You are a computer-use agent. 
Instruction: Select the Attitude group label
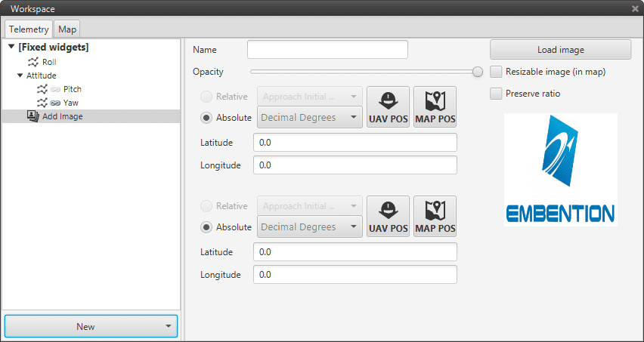[41, 75]
